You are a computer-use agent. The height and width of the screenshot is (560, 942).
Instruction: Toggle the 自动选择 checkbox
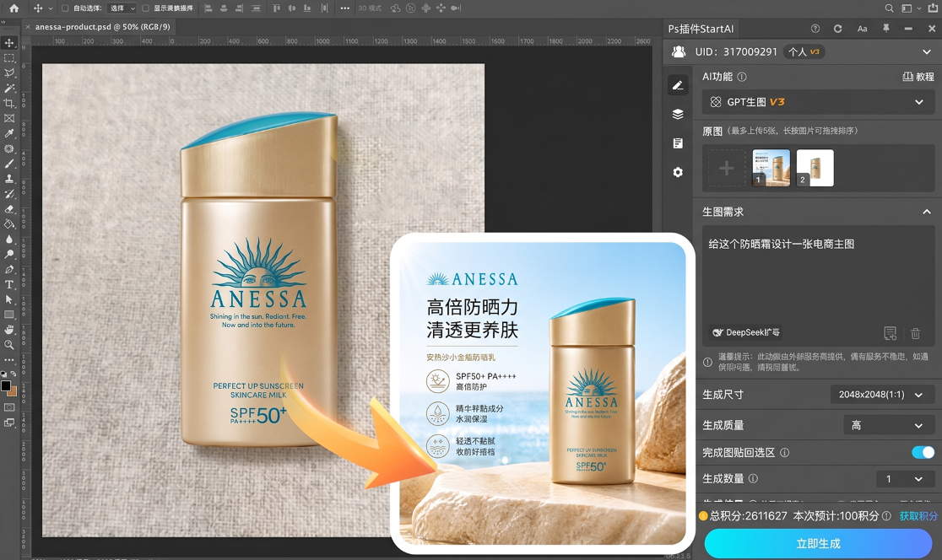65,8
